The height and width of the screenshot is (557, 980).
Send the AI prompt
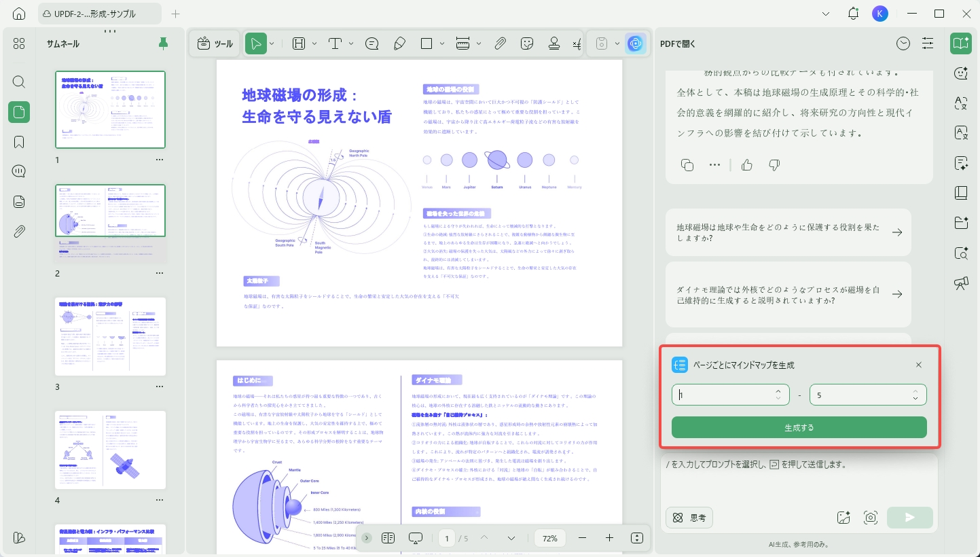tap(910, 518)
